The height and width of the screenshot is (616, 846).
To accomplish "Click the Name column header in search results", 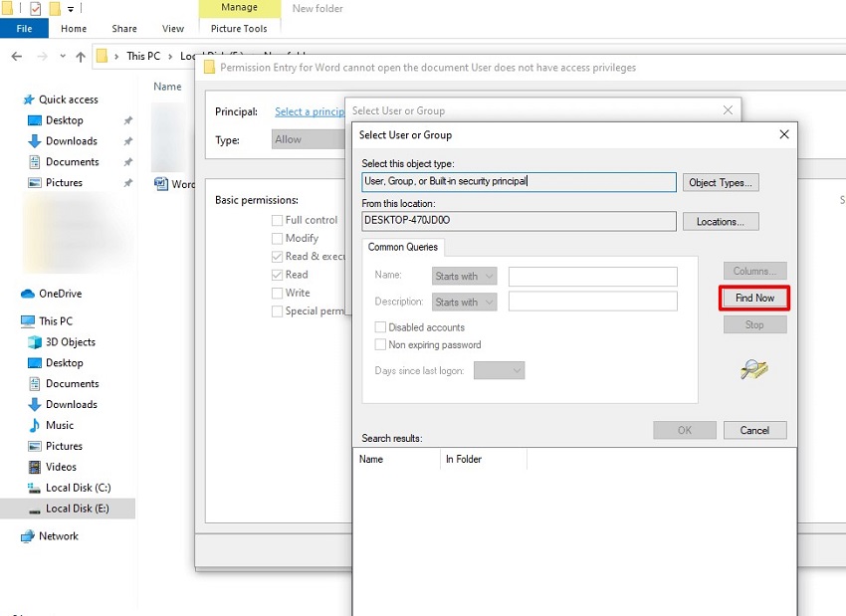I will tap(396, 460).
